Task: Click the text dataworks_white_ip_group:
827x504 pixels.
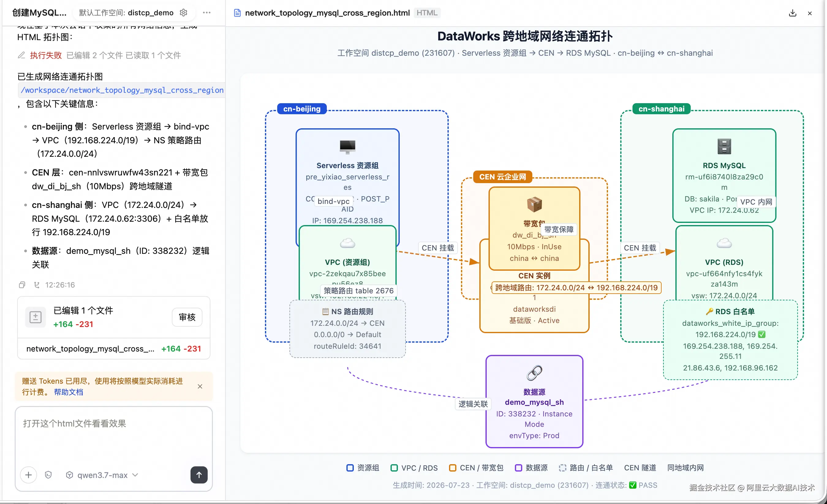Action: point(730,323)
